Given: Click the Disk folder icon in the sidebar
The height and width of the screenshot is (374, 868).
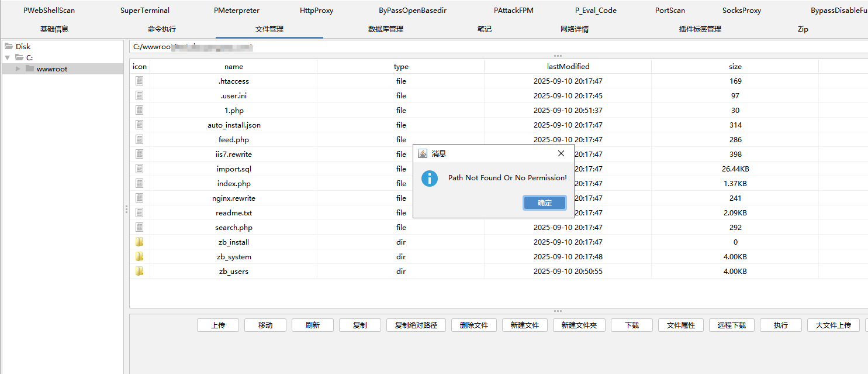Looking at the screenshot, I should tap(8, 46).
